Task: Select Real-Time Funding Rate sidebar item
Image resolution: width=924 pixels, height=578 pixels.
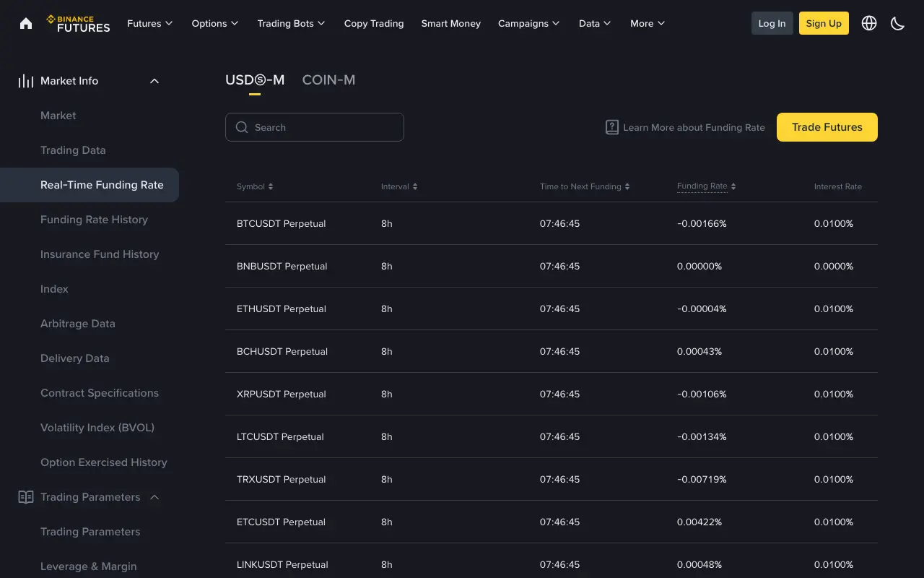Action: point(90,185)
